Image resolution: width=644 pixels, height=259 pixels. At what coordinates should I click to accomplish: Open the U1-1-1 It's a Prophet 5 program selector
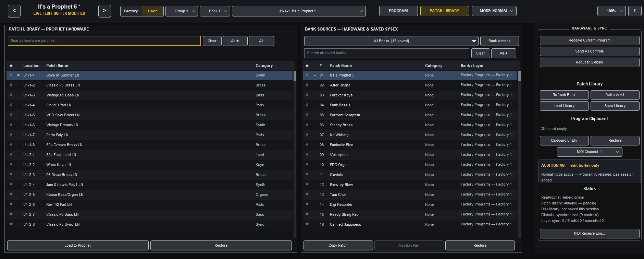pos(299,11)
